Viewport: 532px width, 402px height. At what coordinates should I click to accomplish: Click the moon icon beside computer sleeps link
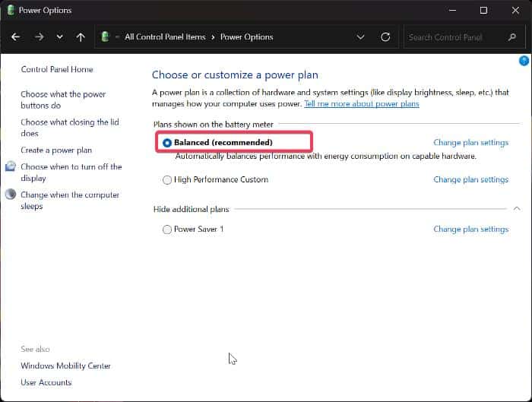(10, 194)
